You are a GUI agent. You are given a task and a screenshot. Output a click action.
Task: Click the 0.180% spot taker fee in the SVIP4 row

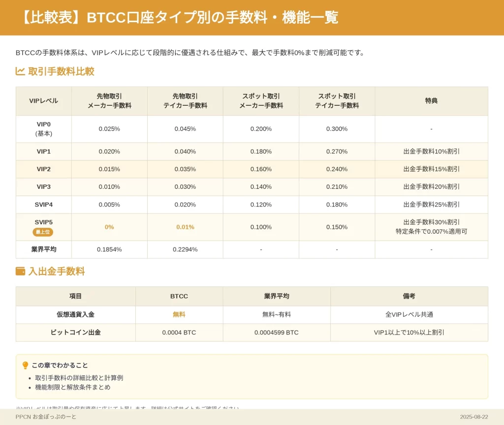click(x=337, y=204)
